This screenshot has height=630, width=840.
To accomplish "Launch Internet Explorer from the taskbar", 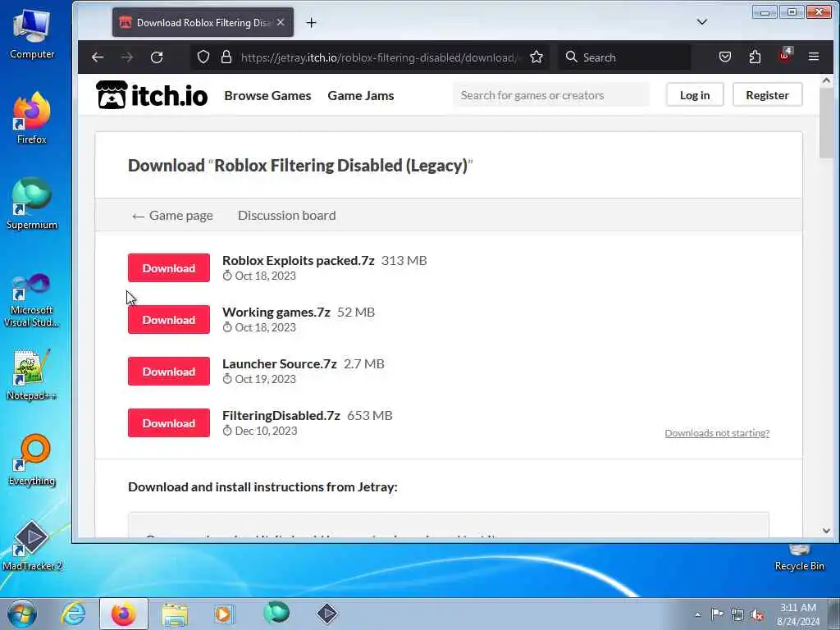I will click(73, 614).
